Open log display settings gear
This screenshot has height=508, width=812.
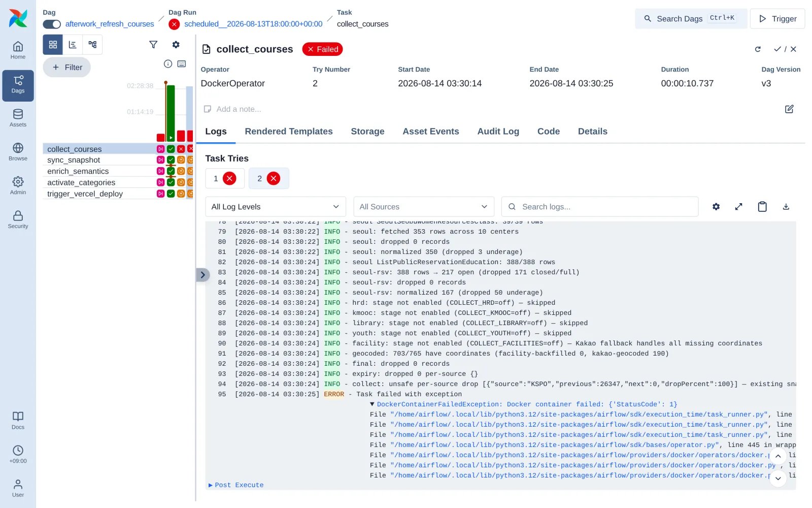pos(716,207)
